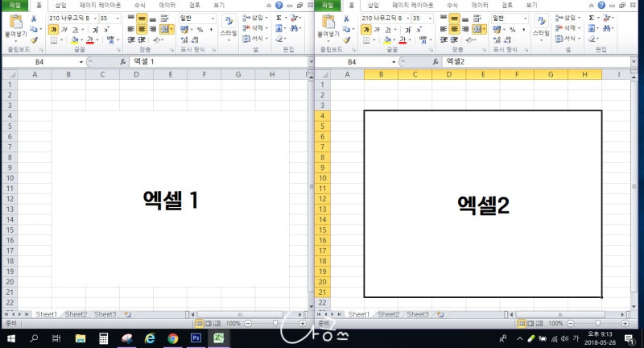Viewport: 644px width, 348px height.
Task: Click the formula bar field showing 엑셀2
Action: click(535, 62)
